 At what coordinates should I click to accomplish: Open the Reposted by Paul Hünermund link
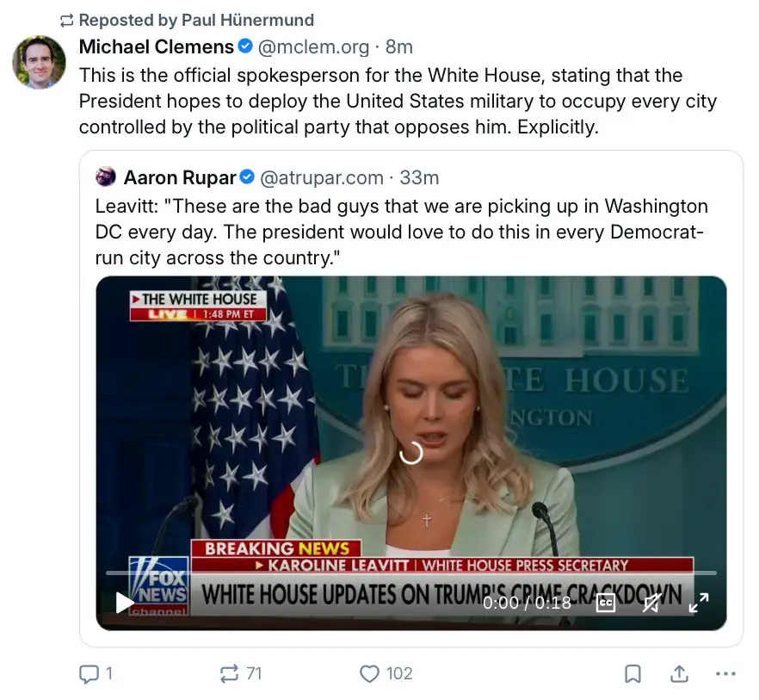pos(196,20)
